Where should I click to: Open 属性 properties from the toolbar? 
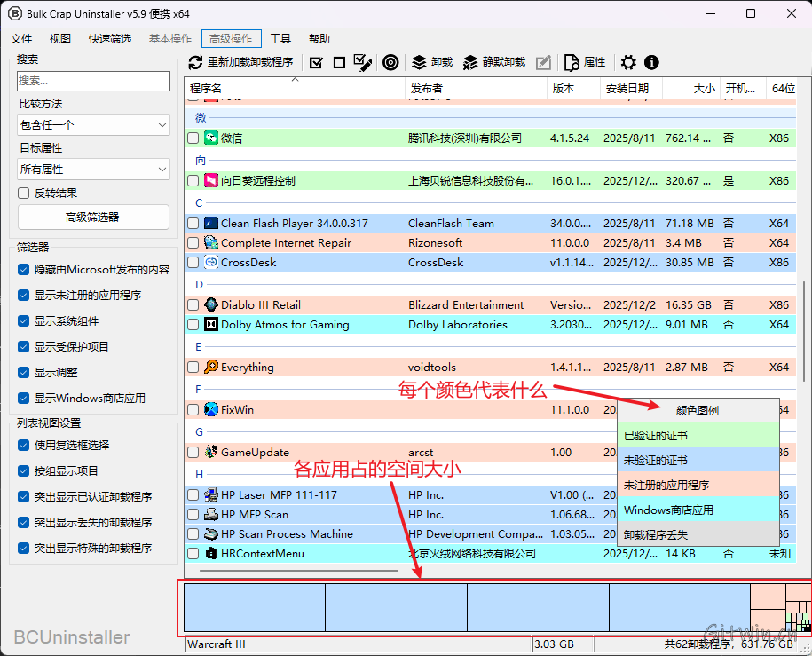585,63
